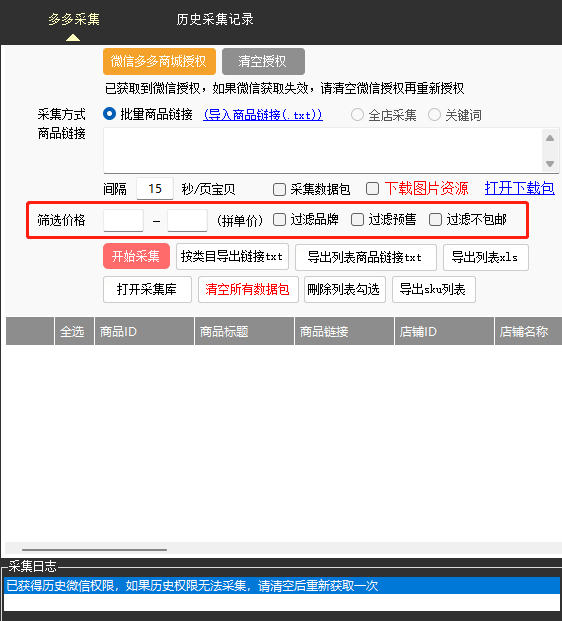Viewport: 562px width, 621px height.
Task: Click the 打开采集库 button
Action: click(x=147, y=290)
